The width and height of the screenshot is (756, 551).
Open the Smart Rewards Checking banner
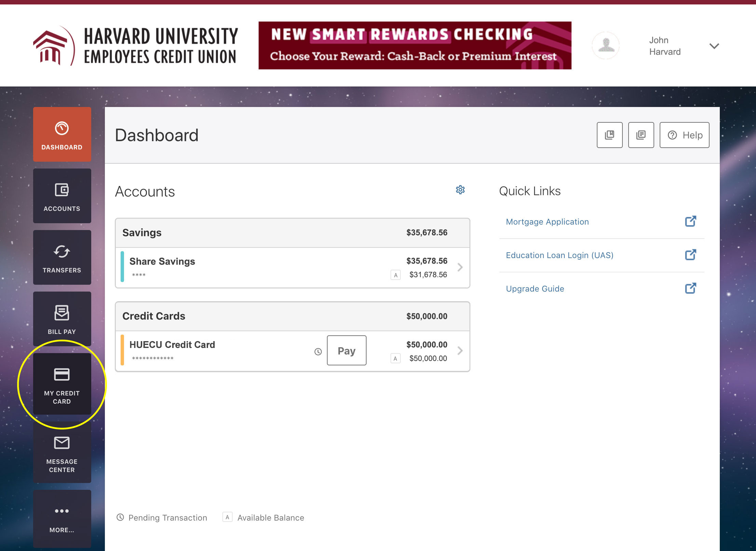click(x=415, y=45)
